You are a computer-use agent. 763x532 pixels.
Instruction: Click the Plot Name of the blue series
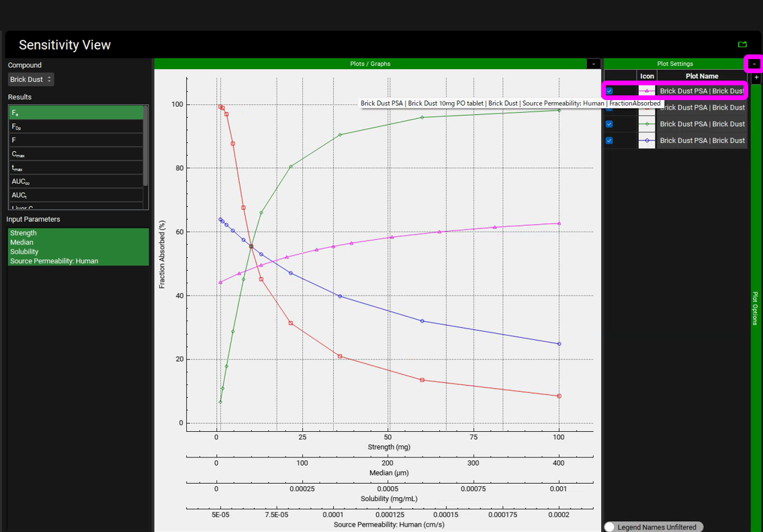702,141
